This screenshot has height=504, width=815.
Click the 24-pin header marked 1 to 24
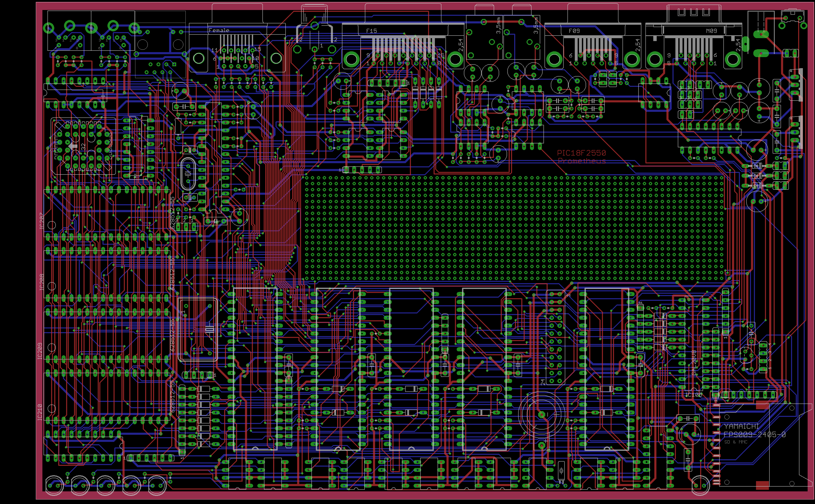(556, 337)
